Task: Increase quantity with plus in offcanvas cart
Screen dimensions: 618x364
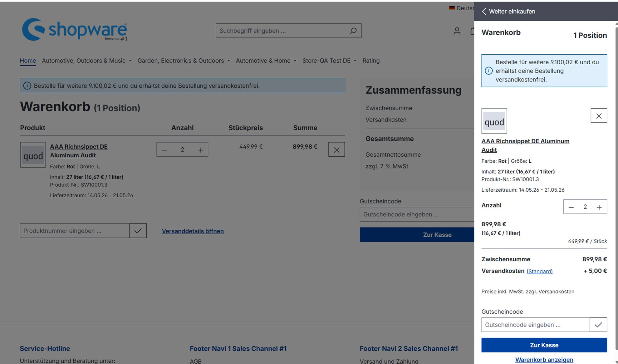Action: [599, 207]
